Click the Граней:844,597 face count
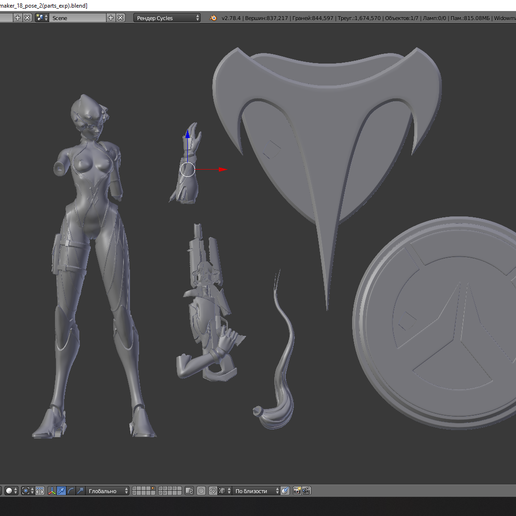This screenshot has width=516, height=516. (x=312, y=18)
